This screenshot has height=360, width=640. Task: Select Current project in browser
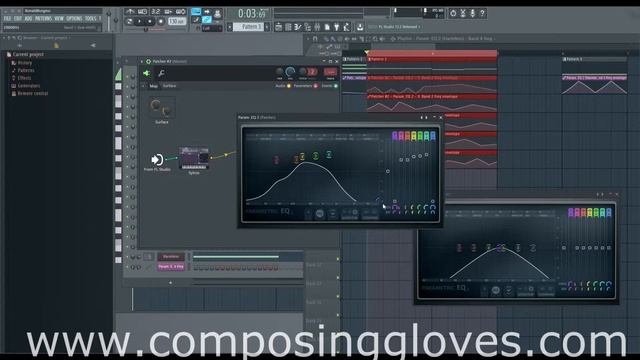(x=27, y=54)
